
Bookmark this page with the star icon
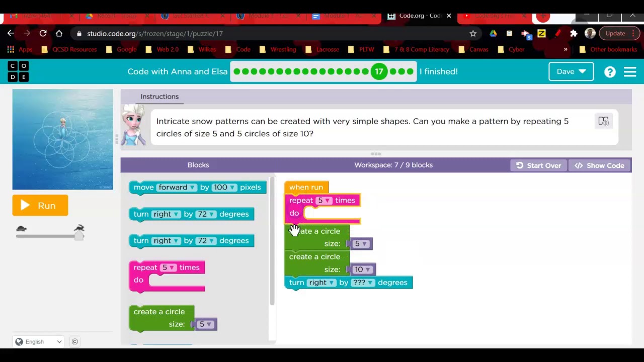click(x=473, y=33)
